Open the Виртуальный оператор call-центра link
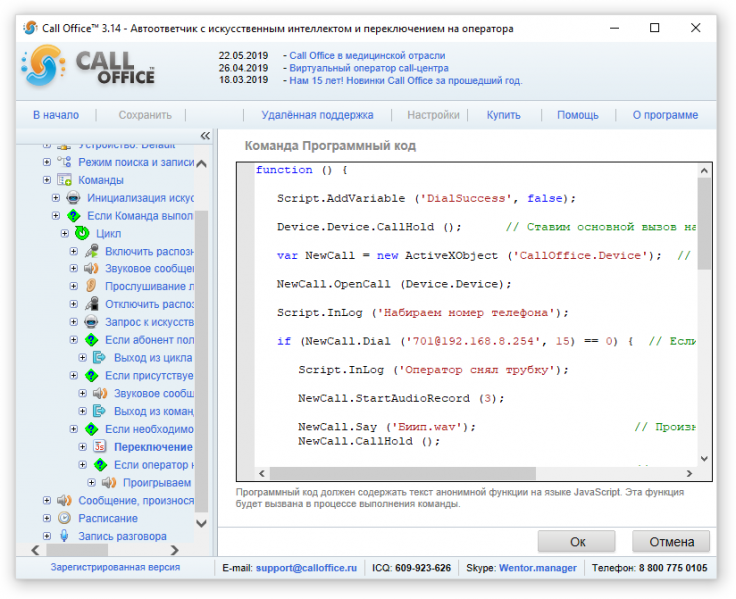The image size is (736, 599). tap(369, 68)
